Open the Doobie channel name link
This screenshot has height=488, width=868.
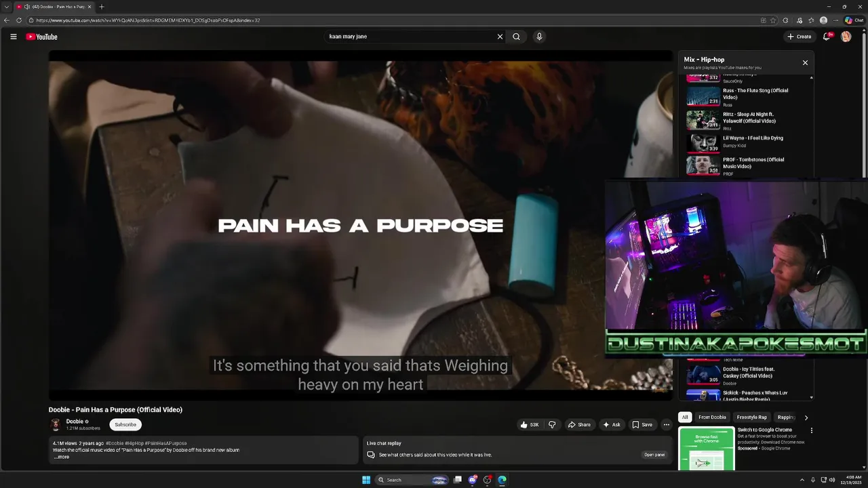[x=75, y=422]
